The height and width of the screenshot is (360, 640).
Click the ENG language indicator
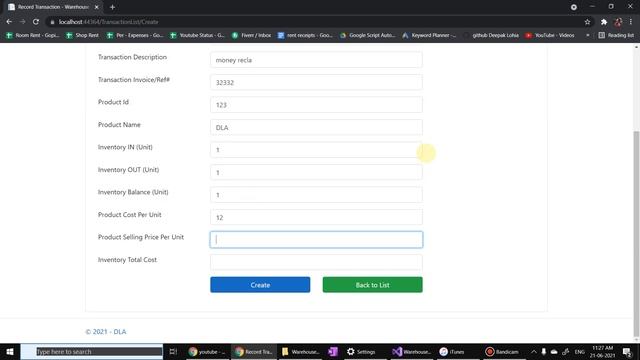coord(580,351)
